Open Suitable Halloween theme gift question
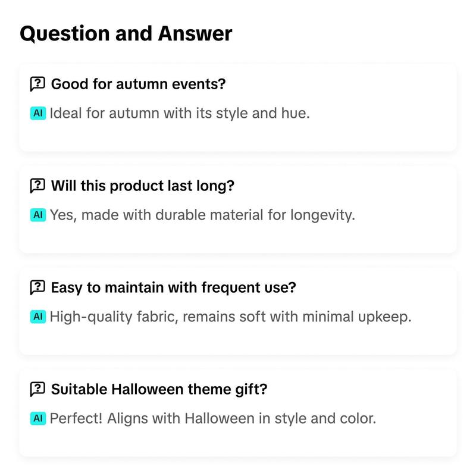 pyautogui.click(x=159, y=389)
